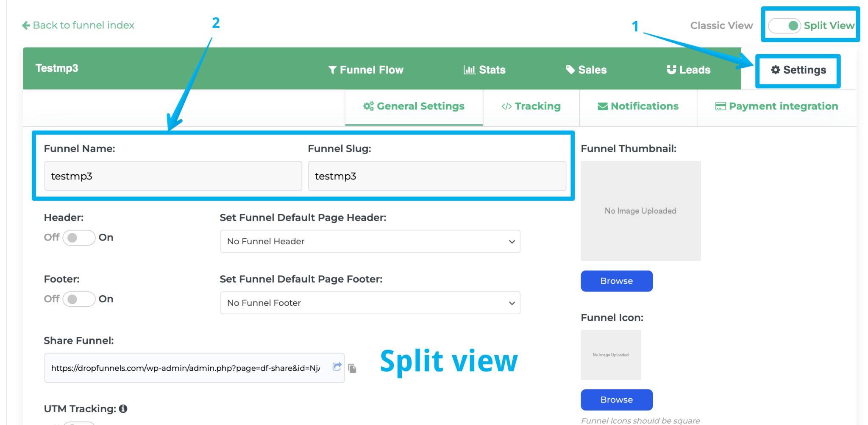Click the Notifications envelope icon
Screen dimensions: 868x425
[x=602, y=106]
